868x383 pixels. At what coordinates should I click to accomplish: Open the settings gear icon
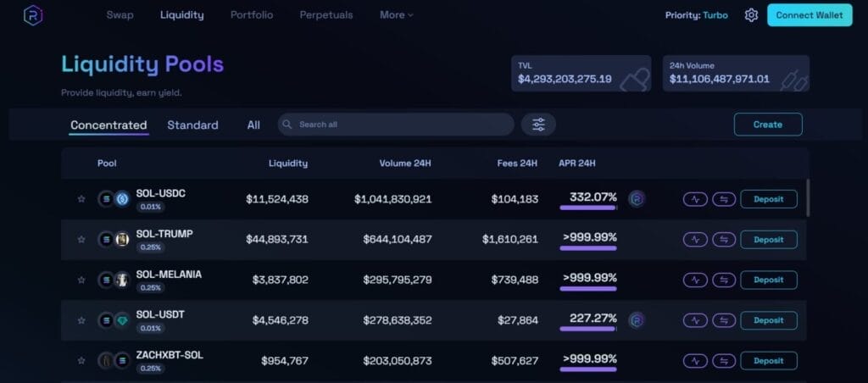[x=751, y=15]
